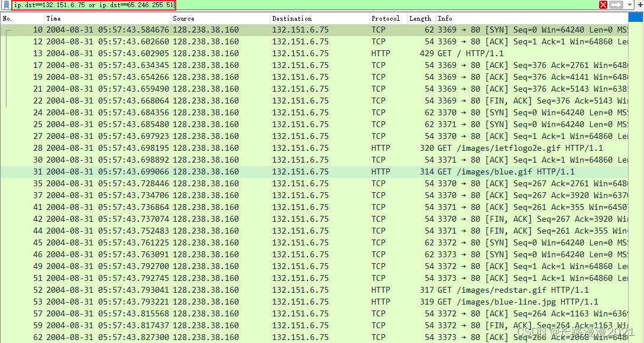Select packet 24 port 3370 SYN
Image resolution: width=644 pixels, height=343 pixels.
314,112
